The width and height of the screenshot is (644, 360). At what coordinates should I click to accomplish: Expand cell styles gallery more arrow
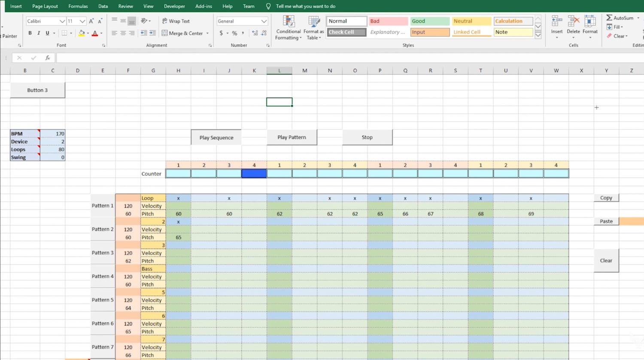point(538,35)
